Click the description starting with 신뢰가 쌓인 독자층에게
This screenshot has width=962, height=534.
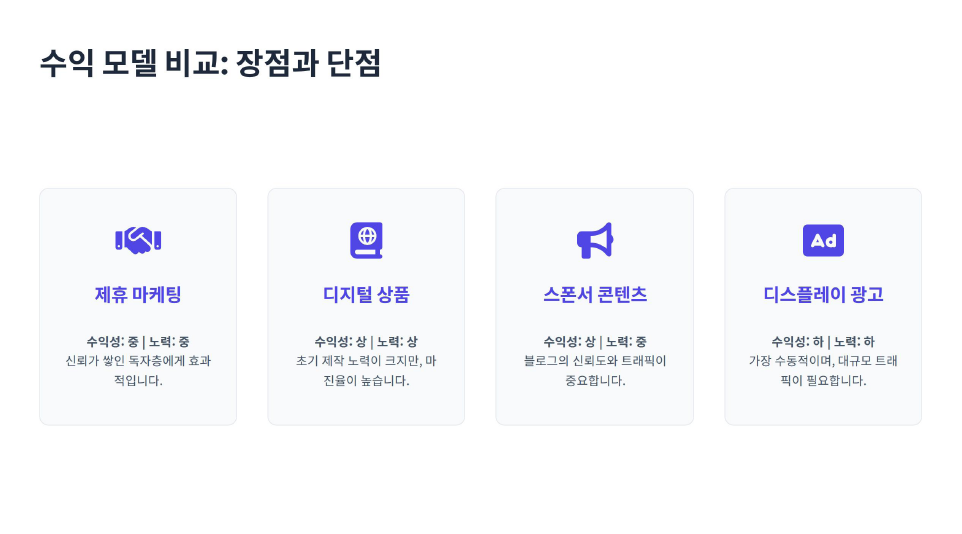138,370
